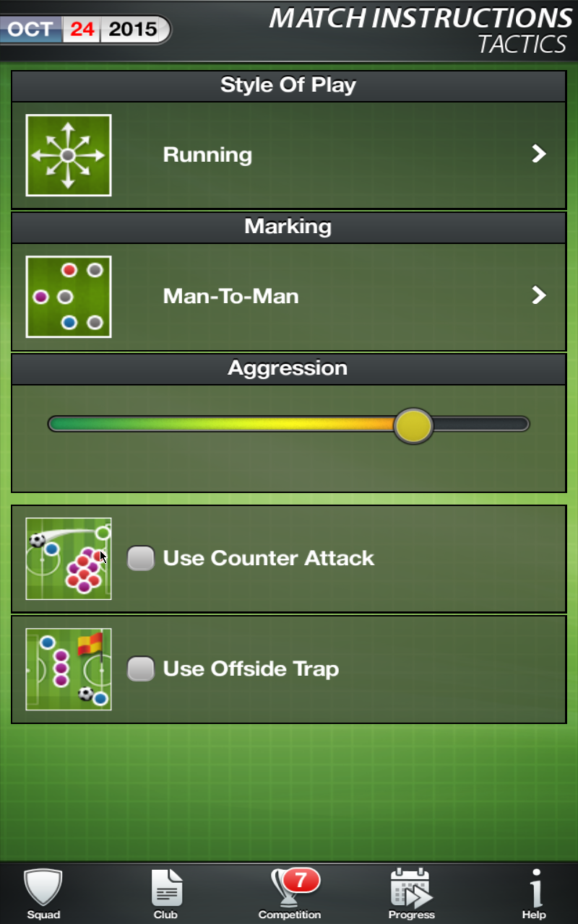
Task: Click the Use Offside Trap text
Action: coord(251,669)
